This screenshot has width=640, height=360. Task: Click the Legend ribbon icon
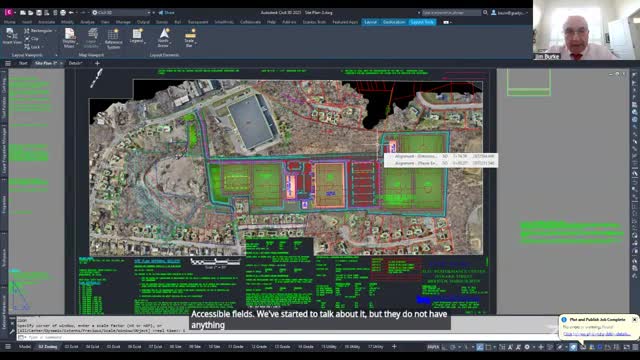tap(137, 36)
